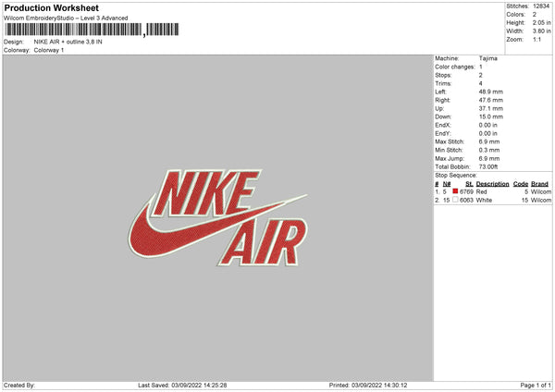Image resolution: width=555 pixels, height=392 pixels.
Task: Click the 'Code' column header
Action: [521, 184]
